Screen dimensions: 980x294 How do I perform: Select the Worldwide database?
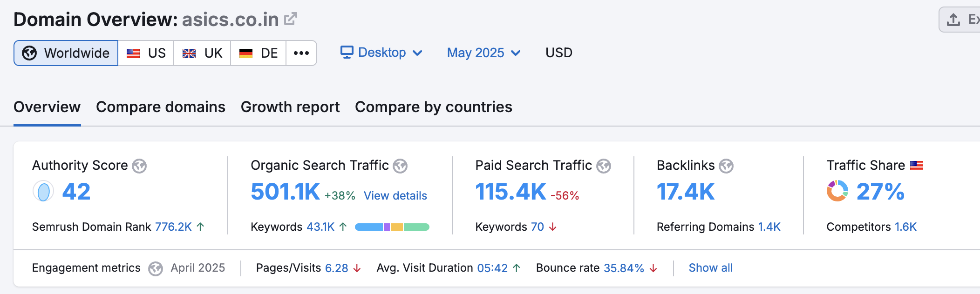(x=66, y=53)
